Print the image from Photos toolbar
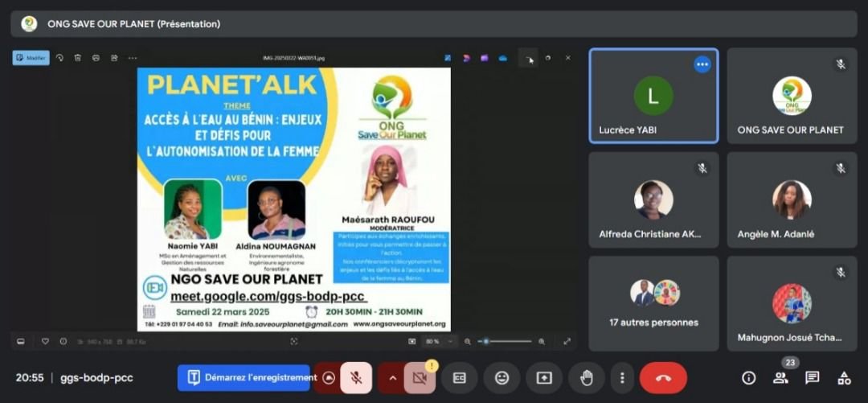 tap(96, 58)
